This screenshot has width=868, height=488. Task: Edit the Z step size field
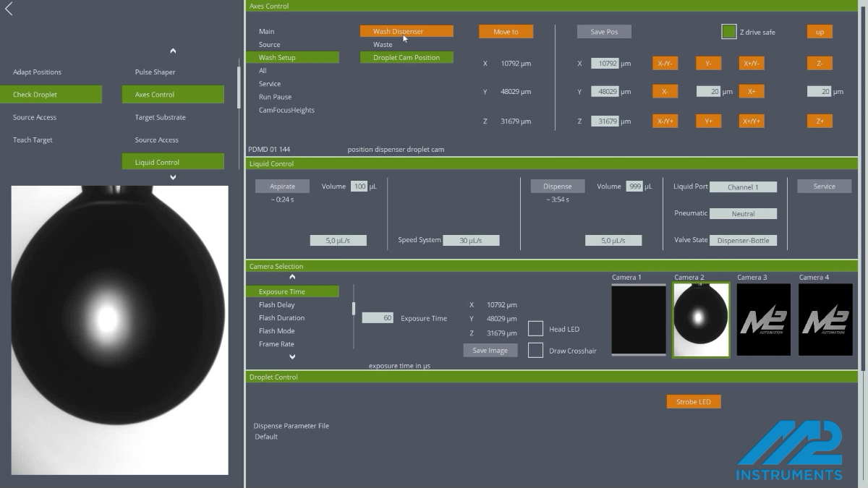pyautogui.click(x=820, y=92)
